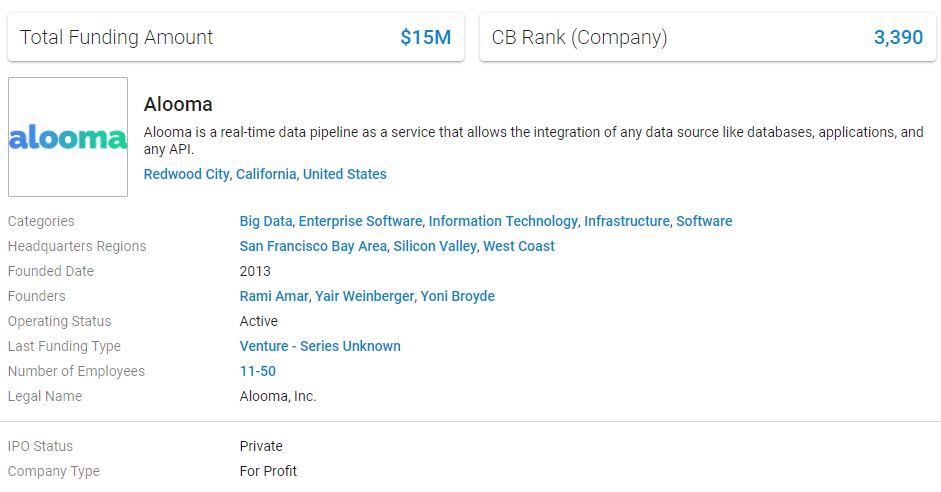Image resolution: width=941 pixels, height=492 pixels.
Task: Open the West Coast region link
Action: [x=519, y=246]
